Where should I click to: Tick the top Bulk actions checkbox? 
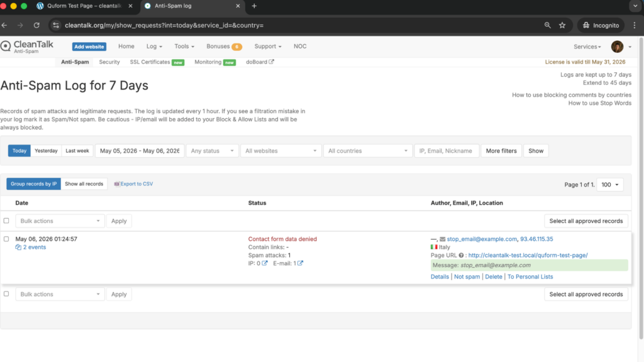6,221
